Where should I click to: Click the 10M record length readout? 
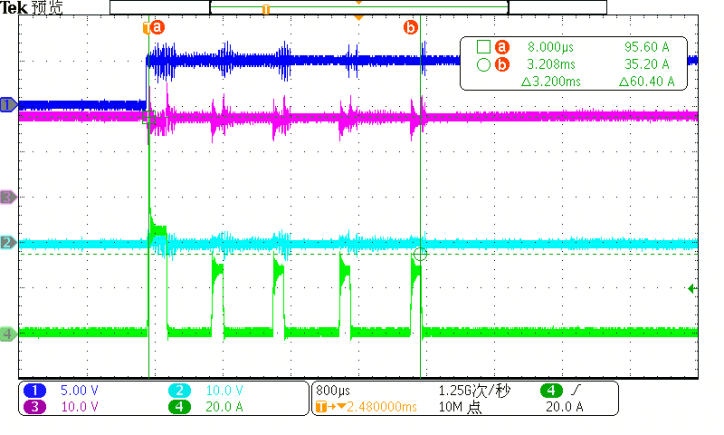[460, 407]
